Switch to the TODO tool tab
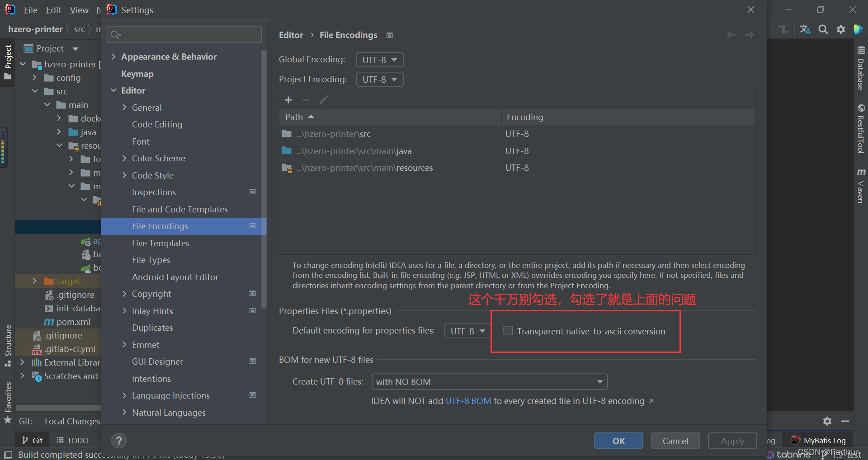868x460 pixels. pos(72,441)
